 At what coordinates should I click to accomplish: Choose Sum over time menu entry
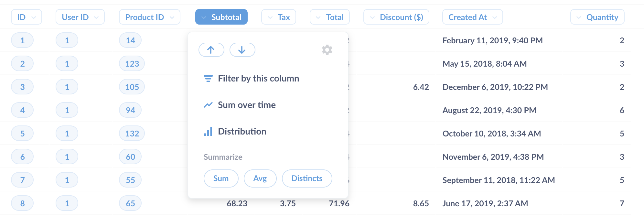coord(247,105)
